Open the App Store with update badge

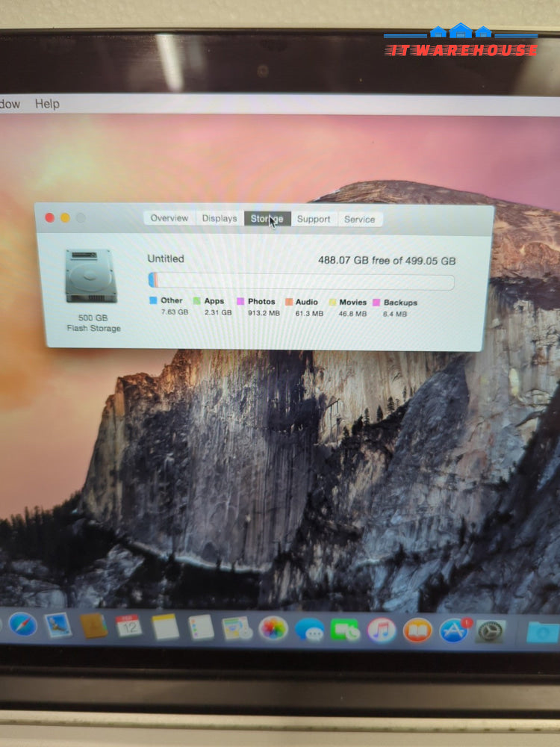point(454,631)
